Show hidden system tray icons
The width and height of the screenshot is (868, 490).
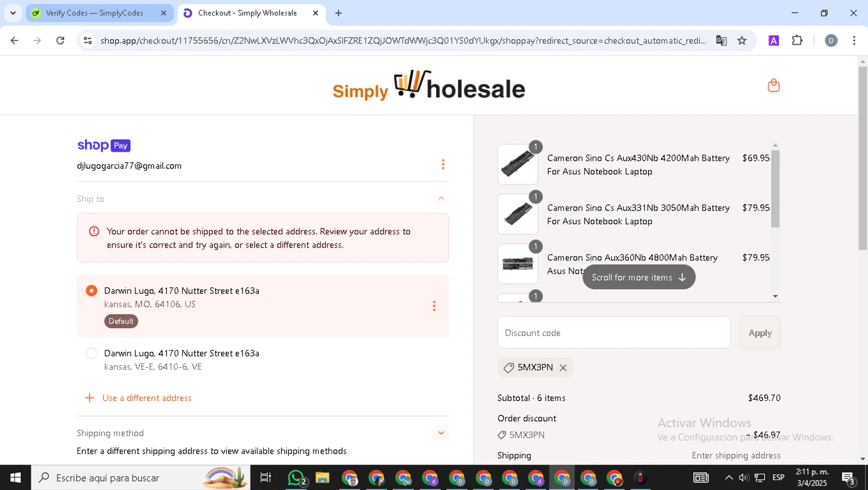[x=729, y=478]
